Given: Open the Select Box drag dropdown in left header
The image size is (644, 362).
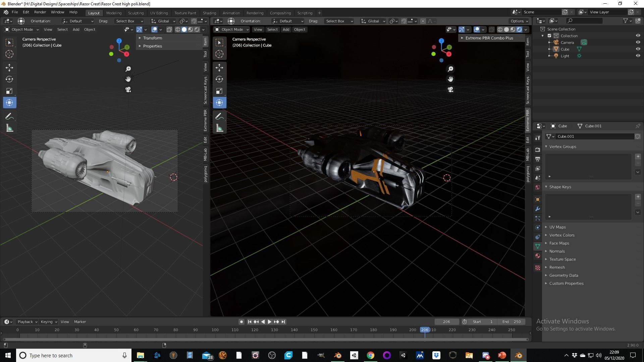Looking at the screenshot, I should pyautogui.click(x=129, y=21).
